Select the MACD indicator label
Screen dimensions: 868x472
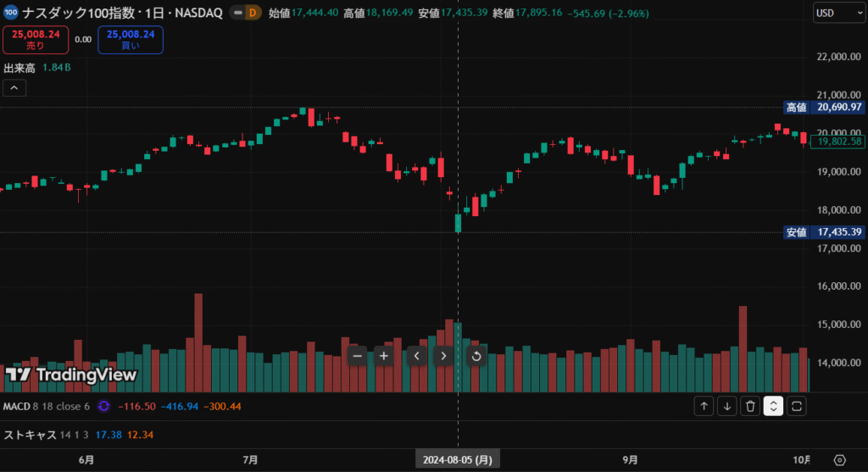[x=17, y=407]
